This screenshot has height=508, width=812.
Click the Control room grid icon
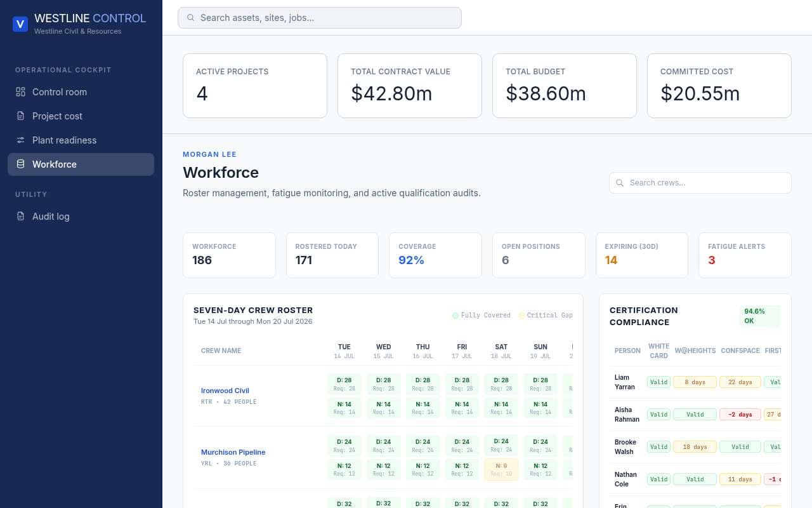pos(20,92)
